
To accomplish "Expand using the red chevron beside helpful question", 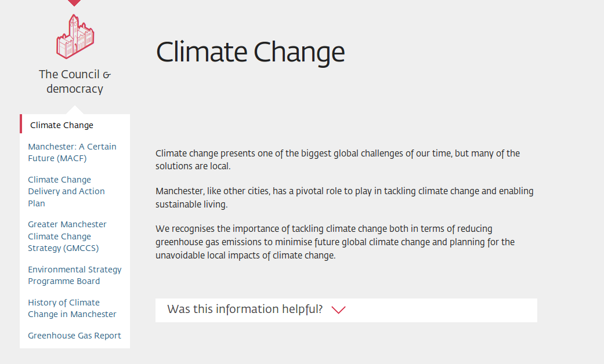I will tap(338, 310).
